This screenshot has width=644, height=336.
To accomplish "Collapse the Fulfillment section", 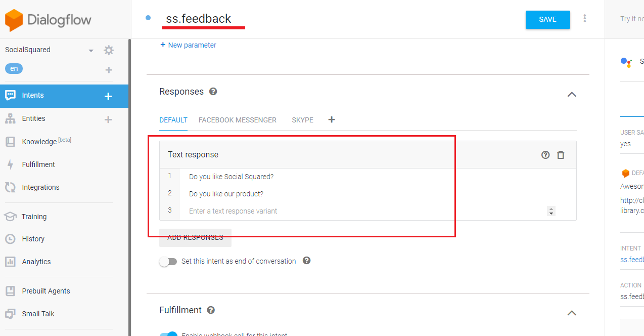I will click(572, 313).
